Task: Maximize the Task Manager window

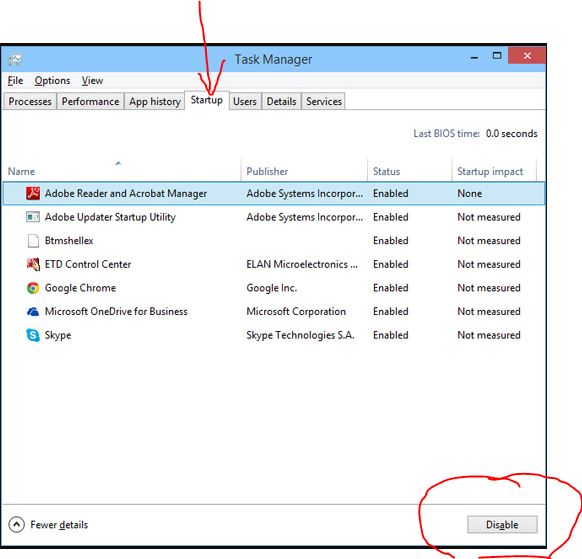Action: pyautogui.click(x=497, y=56)
